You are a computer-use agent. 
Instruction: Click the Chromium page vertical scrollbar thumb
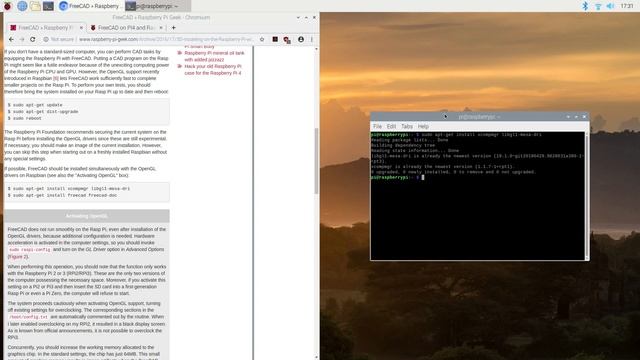pos(316,161)
